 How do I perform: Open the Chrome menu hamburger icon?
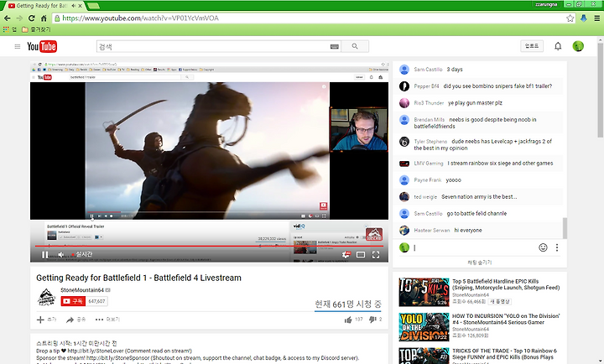(596, 18)
